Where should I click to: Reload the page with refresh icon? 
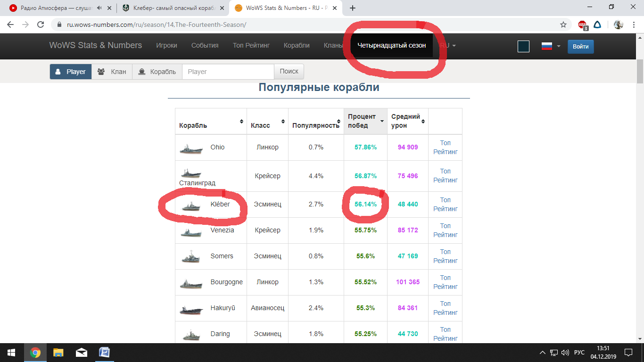pyautogui.click(x=41, y=25)
